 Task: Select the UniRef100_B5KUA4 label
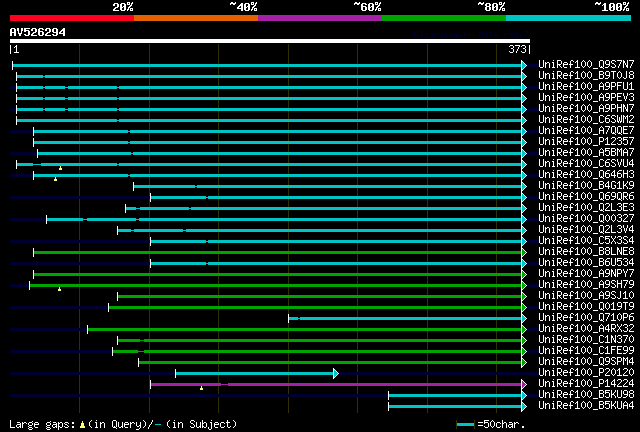[x=586, y=406]
